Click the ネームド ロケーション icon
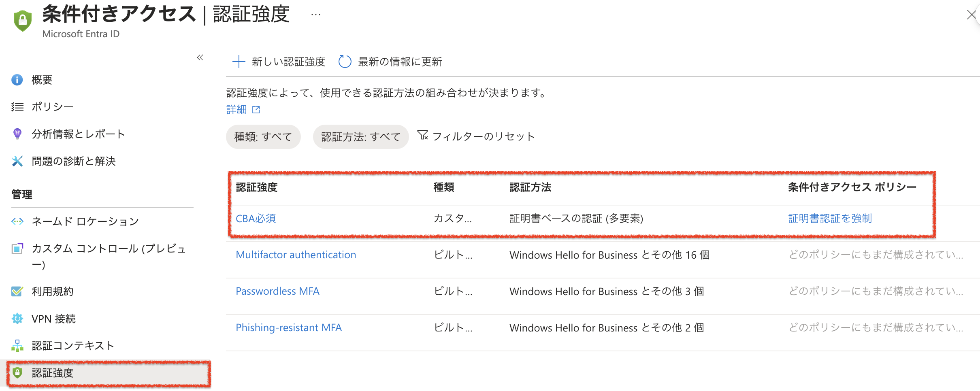 [17, 221]
